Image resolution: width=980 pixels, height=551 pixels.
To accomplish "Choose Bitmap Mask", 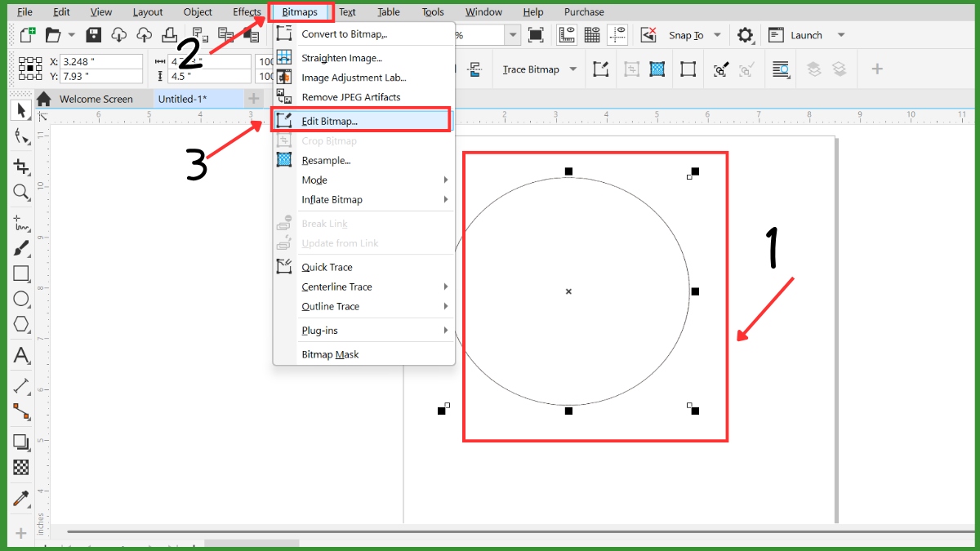I will click(x=363, y=354).
